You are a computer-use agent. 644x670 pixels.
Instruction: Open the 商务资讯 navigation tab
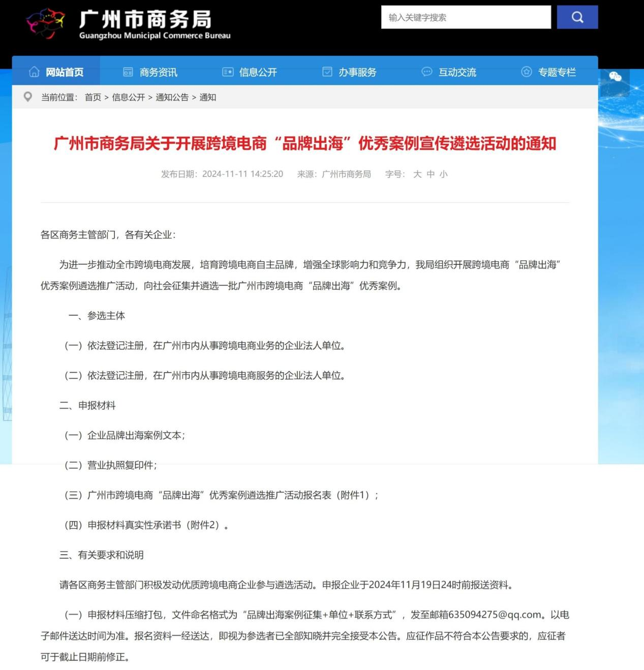click(150, 72)
